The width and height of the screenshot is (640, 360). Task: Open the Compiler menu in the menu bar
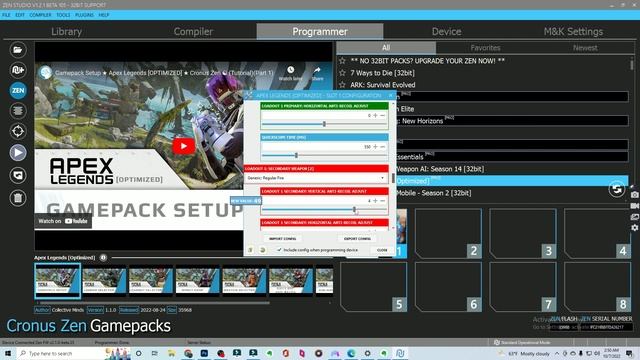coord(40,15)
